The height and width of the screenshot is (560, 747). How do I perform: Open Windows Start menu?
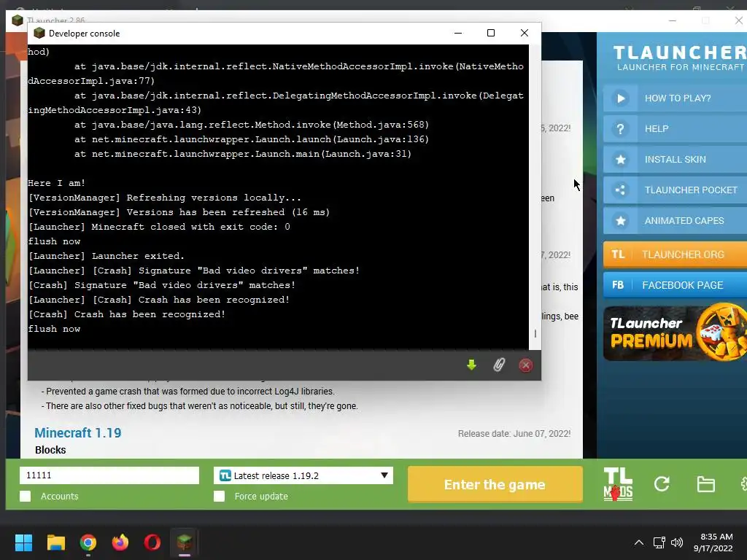[23, 542]
